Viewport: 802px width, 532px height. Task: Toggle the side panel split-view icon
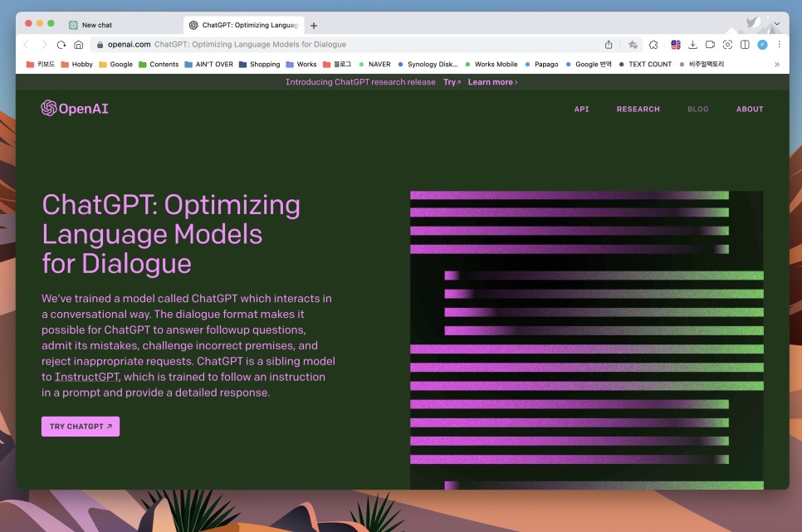coord(745,45)
